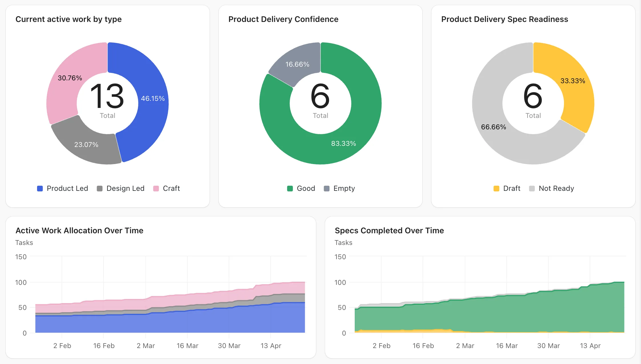
Task: Select the 30.76% Craft donut slice
Action: 70,78
